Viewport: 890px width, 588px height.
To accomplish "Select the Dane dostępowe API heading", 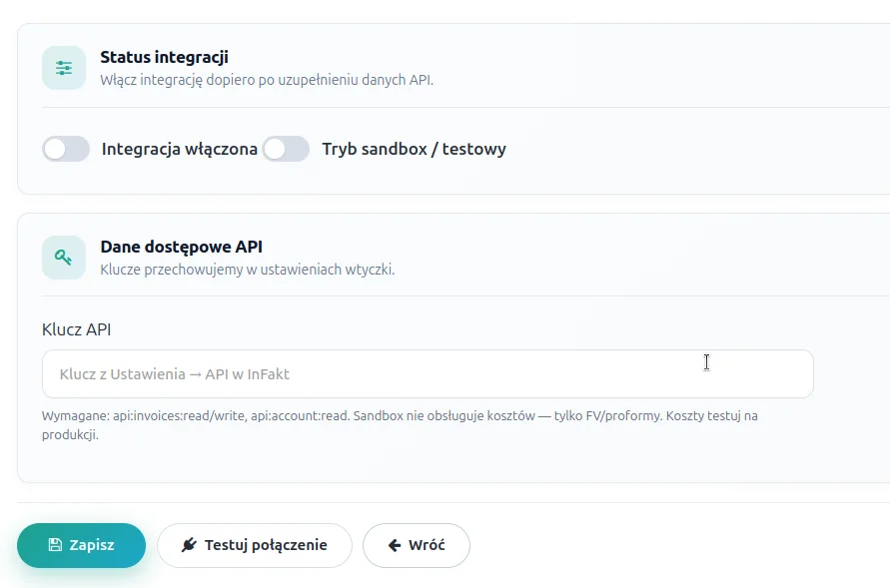I will coord(181,247).
